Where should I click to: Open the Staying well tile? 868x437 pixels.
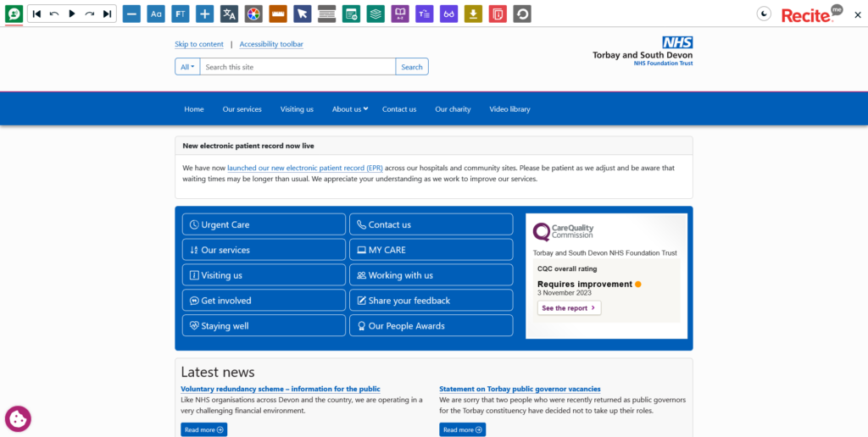(x=264, y=326)
